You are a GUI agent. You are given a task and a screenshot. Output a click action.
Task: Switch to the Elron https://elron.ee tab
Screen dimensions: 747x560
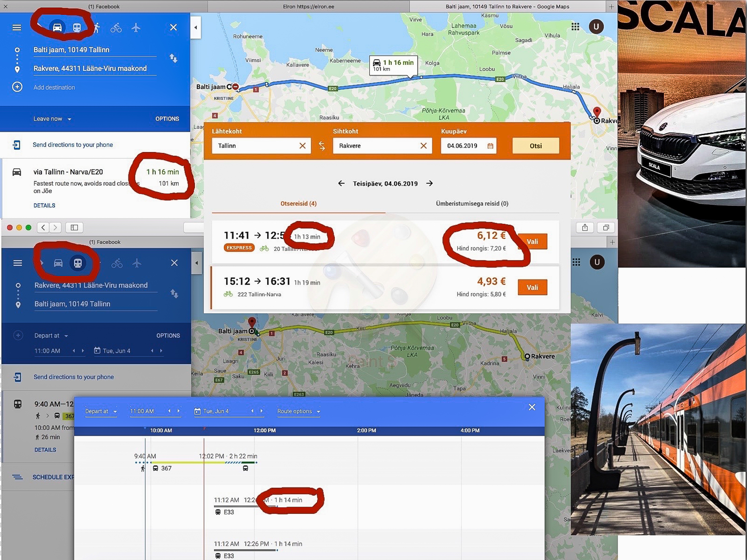pyautogui.click(x=308, y=6)
